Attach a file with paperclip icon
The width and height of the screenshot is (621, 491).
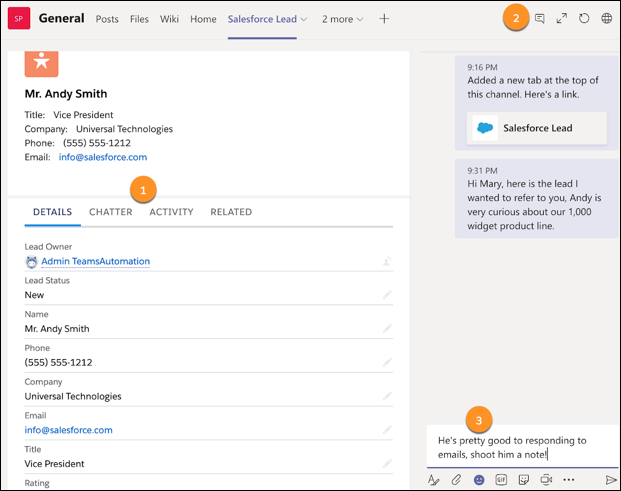[456, 480]
